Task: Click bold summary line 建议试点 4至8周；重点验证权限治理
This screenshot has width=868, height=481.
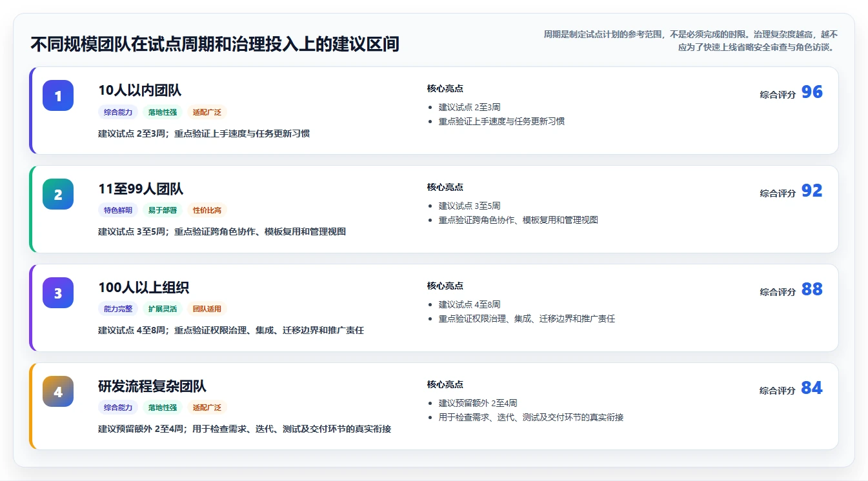Action: point(231,330)
